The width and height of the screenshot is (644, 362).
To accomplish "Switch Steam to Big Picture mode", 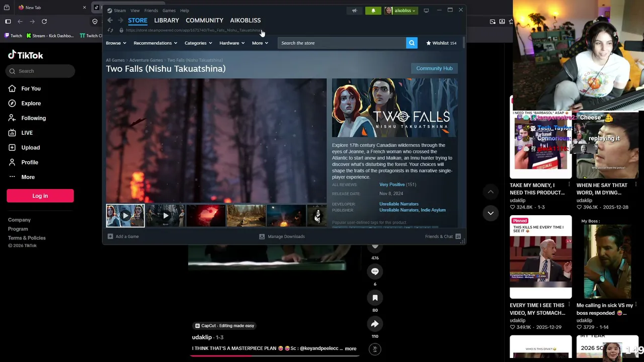I will tap(426, 10).
